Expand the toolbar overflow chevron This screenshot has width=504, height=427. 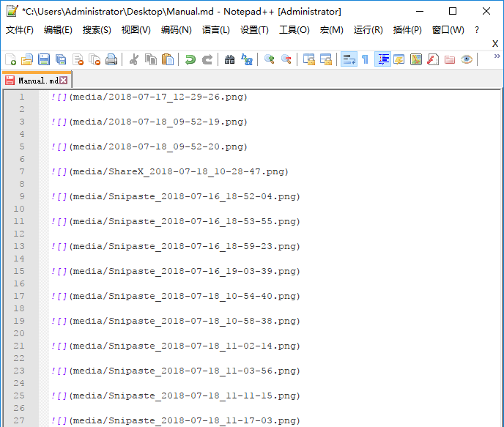(x=497, y=56)
